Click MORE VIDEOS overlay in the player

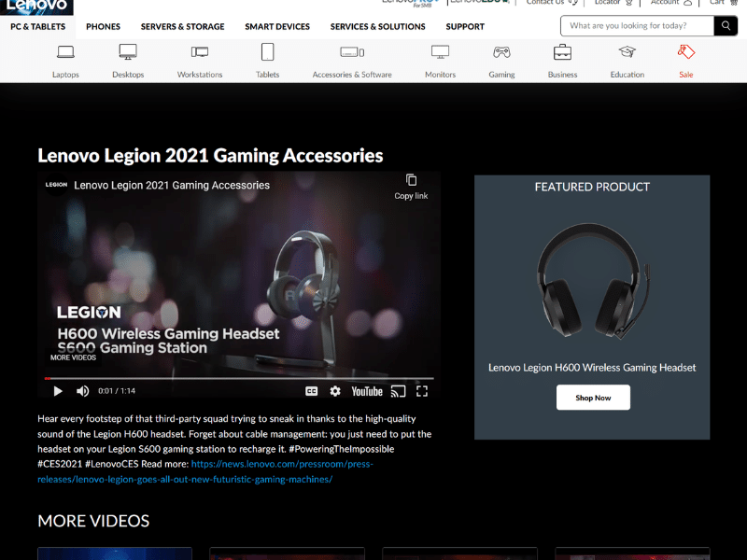(74, 357)
